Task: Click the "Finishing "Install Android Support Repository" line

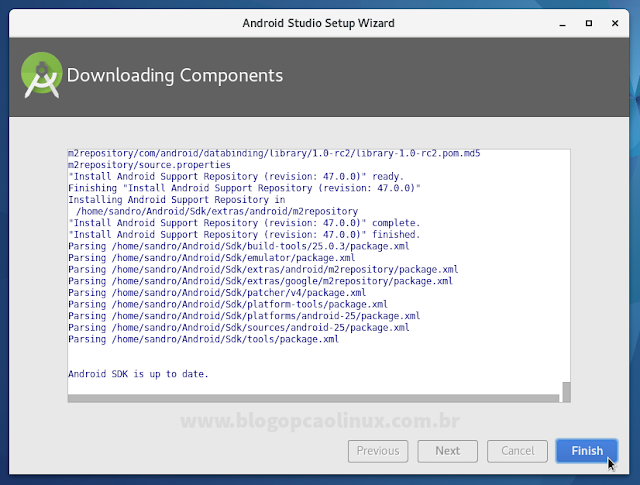Action: [x=244, y=188]
